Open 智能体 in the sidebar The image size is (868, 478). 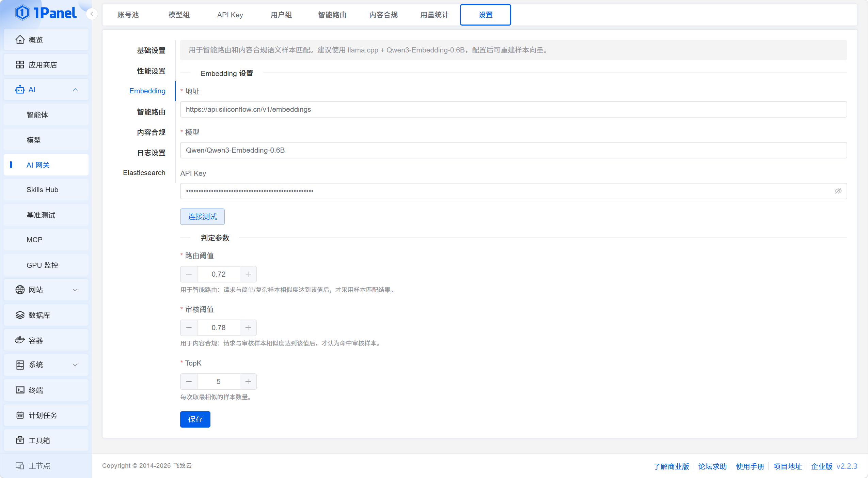click(46, 115)
